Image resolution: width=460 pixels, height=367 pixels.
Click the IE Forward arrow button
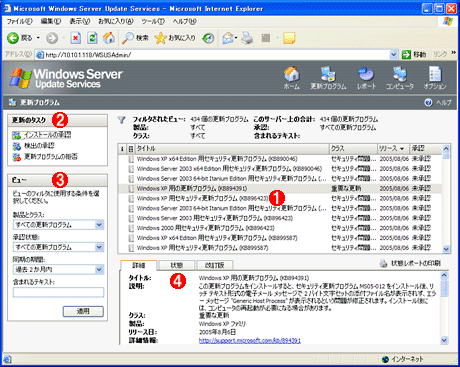coord(52,38)
